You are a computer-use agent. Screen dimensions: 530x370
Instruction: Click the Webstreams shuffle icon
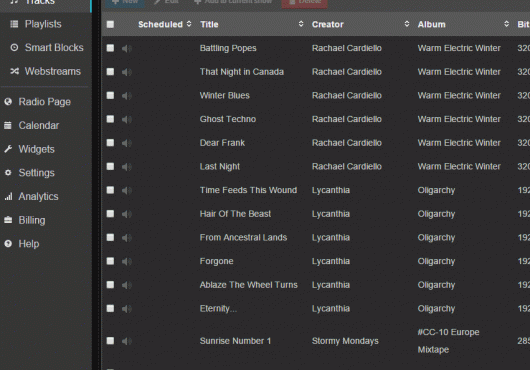coord(14,71)
